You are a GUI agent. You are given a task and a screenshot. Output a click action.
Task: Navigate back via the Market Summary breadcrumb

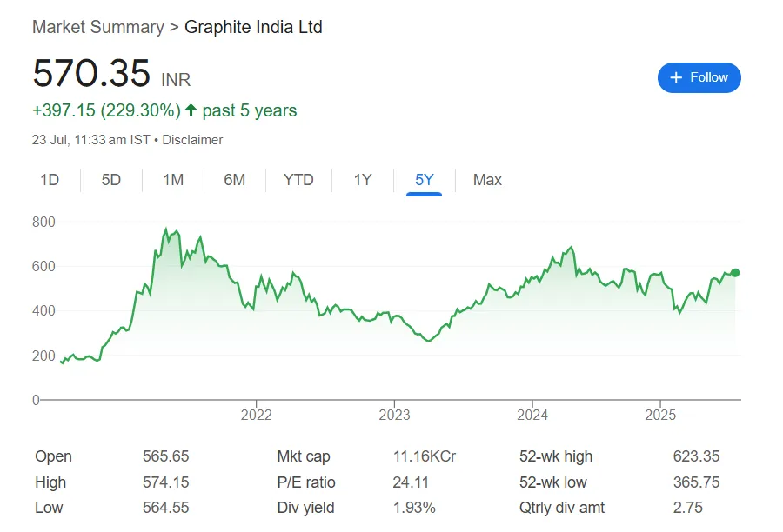coord(97,27)
